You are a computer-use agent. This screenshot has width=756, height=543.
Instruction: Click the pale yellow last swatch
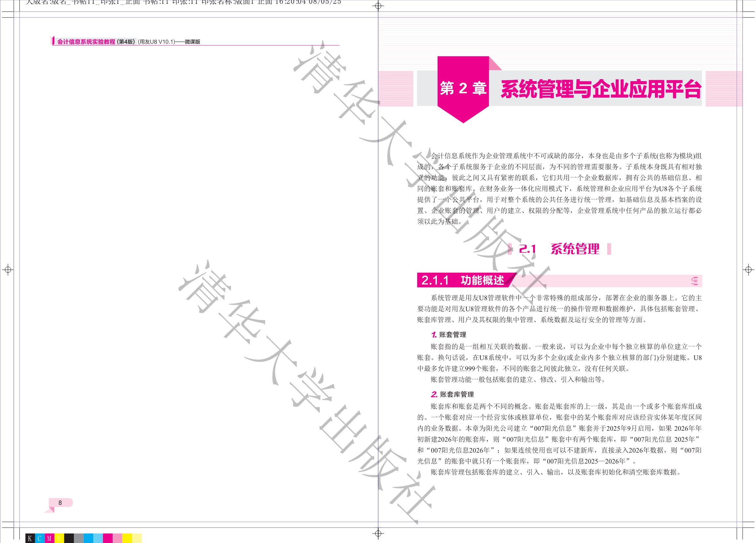coord(137,538)
